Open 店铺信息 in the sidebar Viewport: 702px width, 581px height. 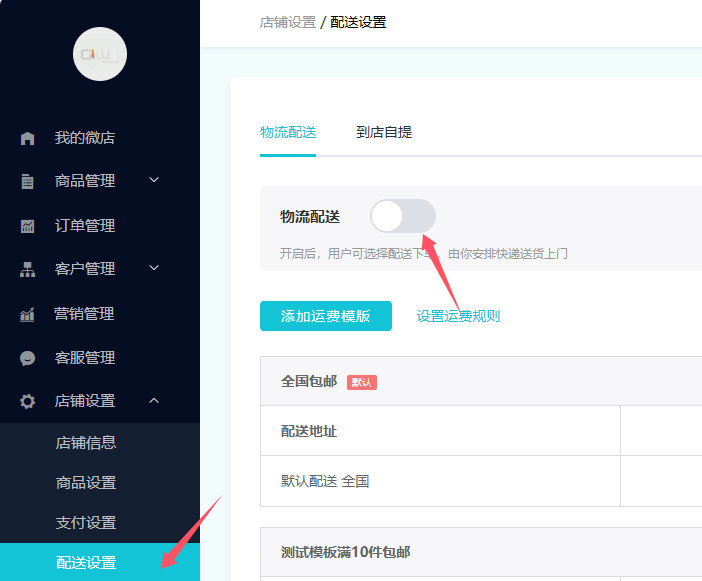(x=86, y=443)
